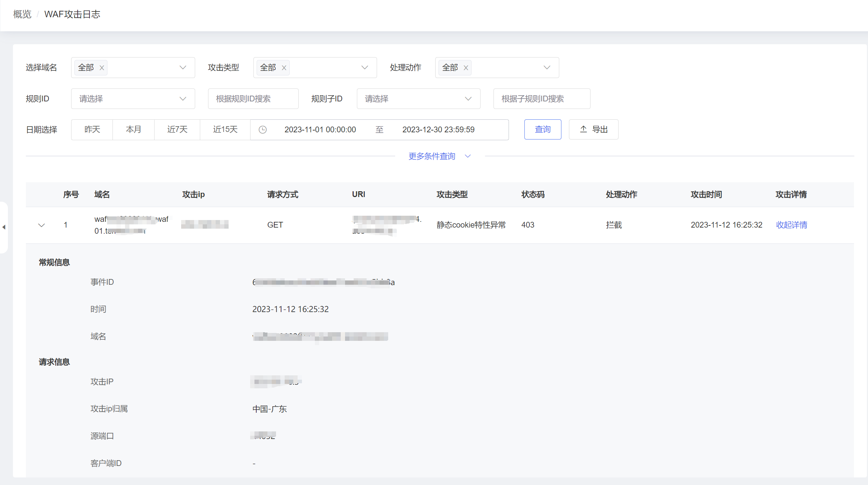Viewport: 868px width, 485px height.
Task: Go to 概览 breadcrumb
Action: point(22,14)
